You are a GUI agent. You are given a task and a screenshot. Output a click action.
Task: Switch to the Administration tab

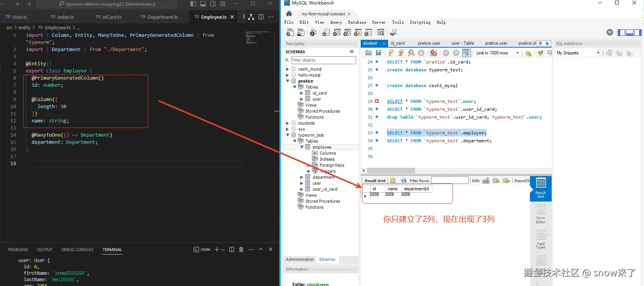click(x=299, y=259)
